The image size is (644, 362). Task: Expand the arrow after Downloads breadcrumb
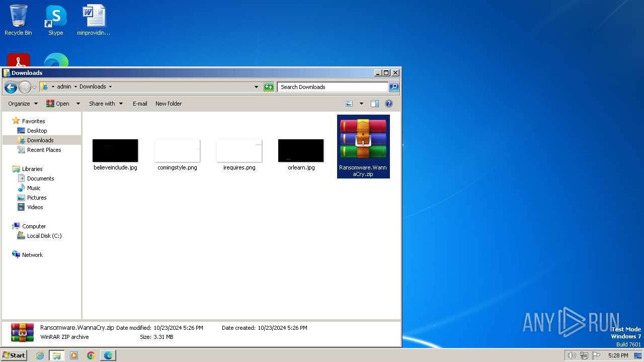[110, 86]
